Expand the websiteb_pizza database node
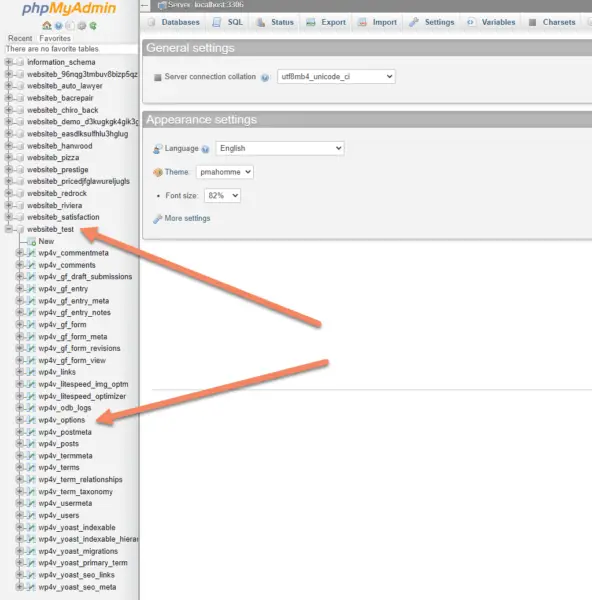This screenshot has width=592, height=600. [x=8, y=157]
